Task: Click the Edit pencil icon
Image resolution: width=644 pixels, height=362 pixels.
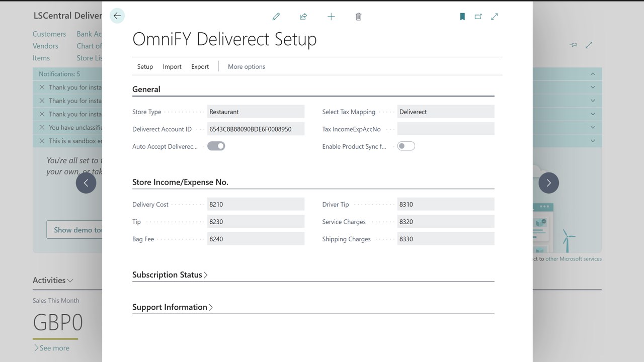Action: click(276, 17)
